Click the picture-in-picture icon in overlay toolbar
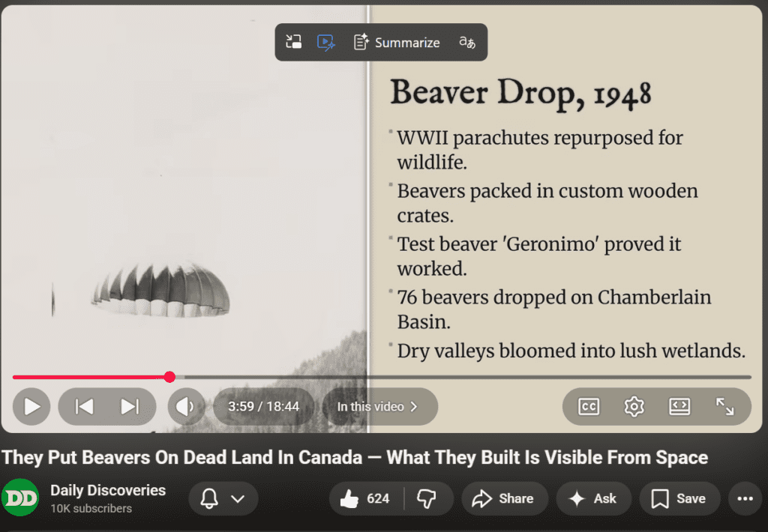 coord(294,43)
